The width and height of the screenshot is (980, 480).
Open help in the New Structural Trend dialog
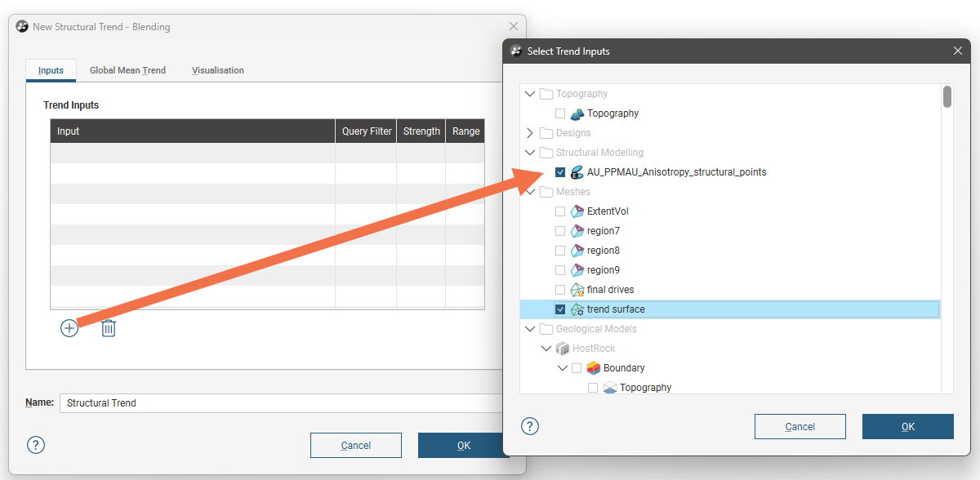point(36,445)
